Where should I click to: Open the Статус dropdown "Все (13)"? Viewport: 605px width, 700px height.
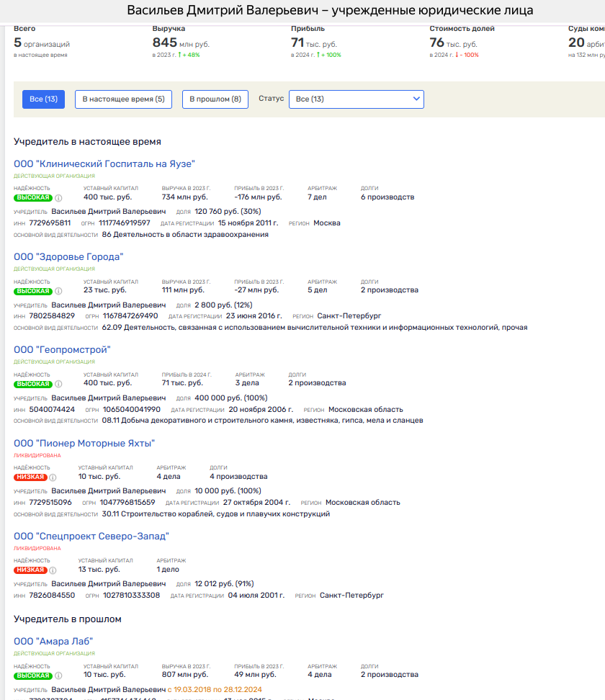357,99
